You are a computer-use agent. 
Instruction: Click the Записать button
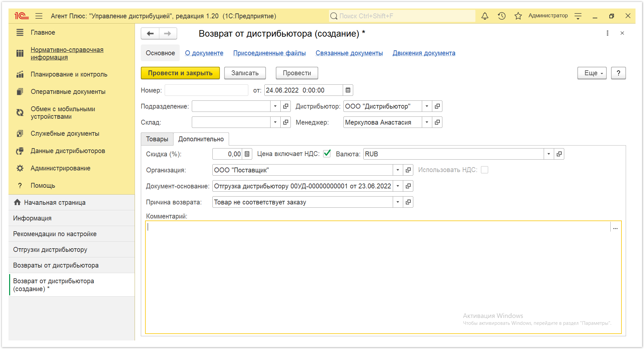(245, 73)
